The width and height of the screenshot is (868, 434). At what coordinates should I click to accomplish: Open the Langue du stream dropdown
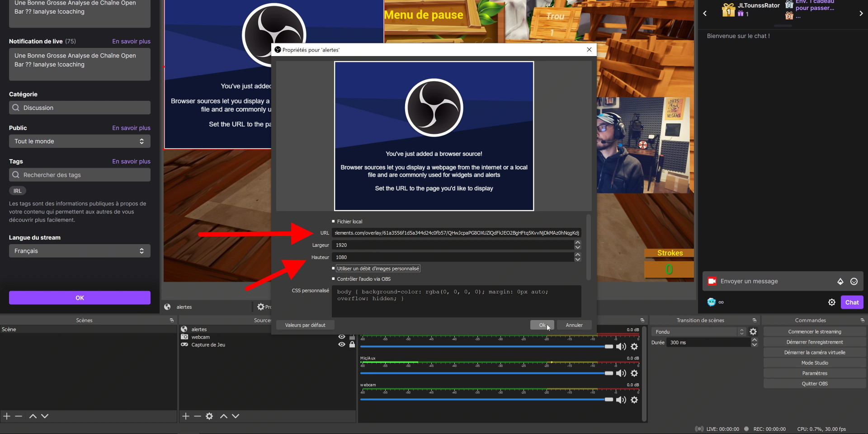80,251
